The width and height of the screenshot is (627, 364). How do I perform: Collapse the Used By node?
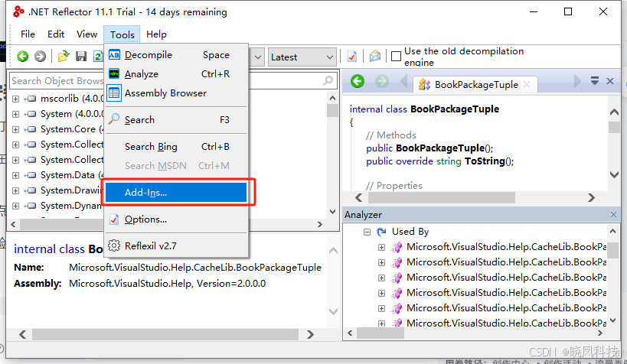point(367,232)
